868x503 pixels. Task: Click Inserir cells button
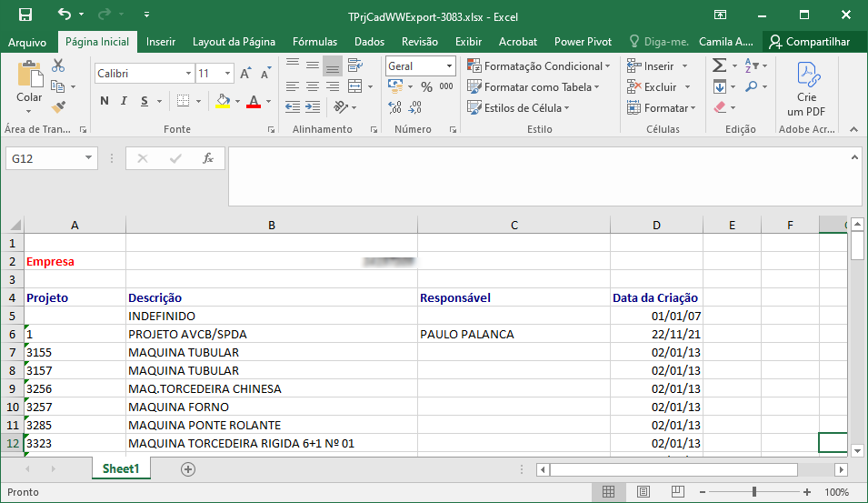[657, 65]
